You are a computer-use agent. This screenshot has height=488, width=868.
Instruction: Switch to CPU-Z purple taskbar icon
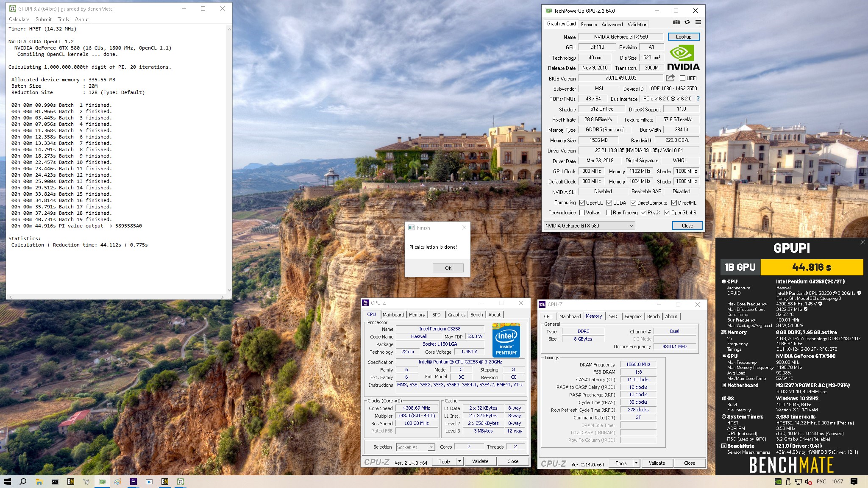(134, 482)
